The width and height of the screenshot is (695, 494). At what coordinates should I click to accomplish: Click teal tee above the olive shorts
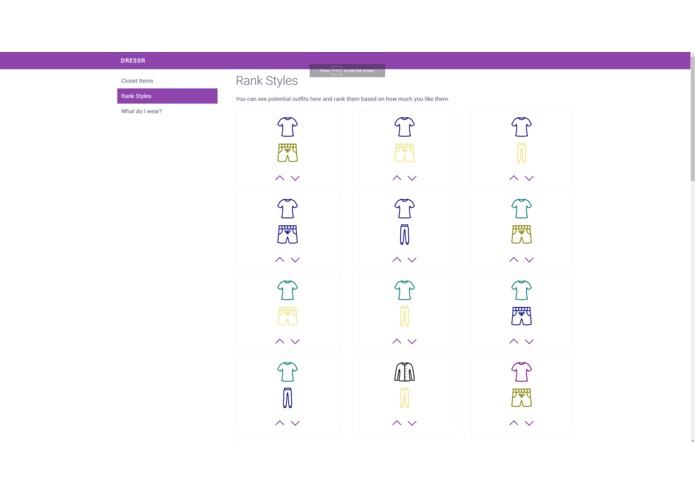[522, 208]
